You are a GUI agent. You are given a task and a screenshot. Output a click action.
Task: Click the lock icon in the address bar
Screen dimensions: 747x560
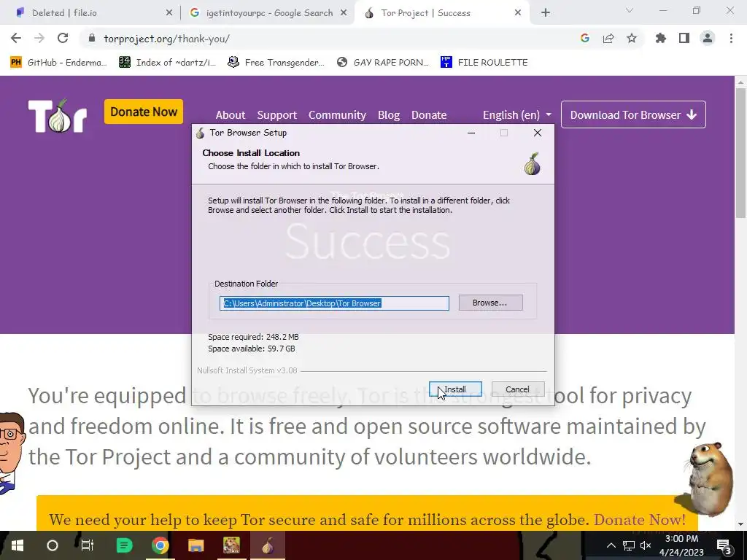coord(92,39)
